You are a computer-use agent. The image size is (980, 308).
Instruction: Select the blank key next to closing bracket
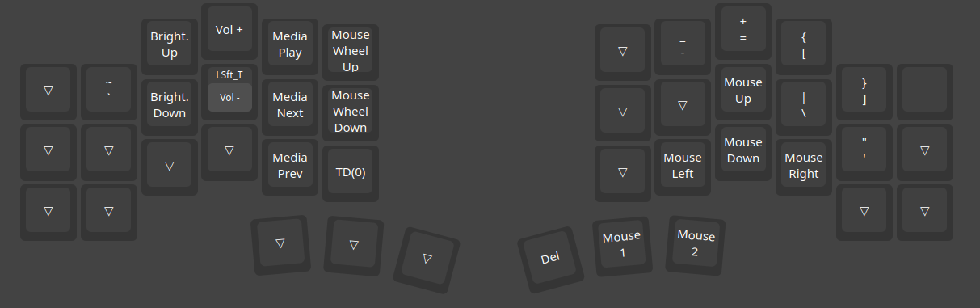925,91
